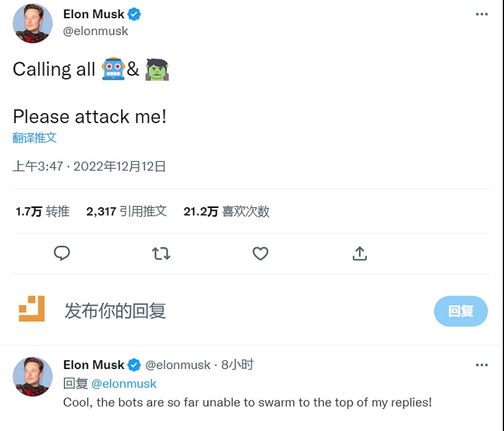Open the 1.7万 转推 retweets list
This screenshot has width=504, height=431.
(x=42, y=211)
